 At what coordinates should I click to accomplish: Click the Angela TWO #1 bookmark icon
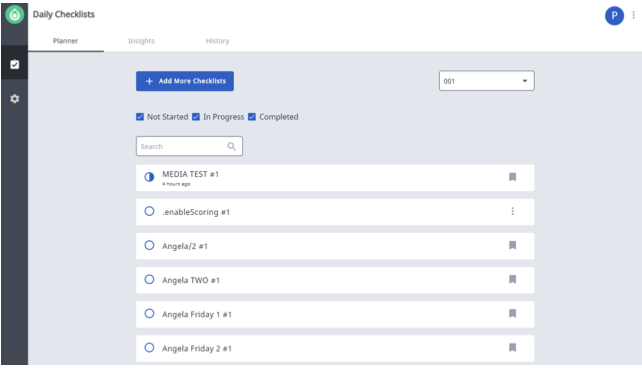point(512,279)
